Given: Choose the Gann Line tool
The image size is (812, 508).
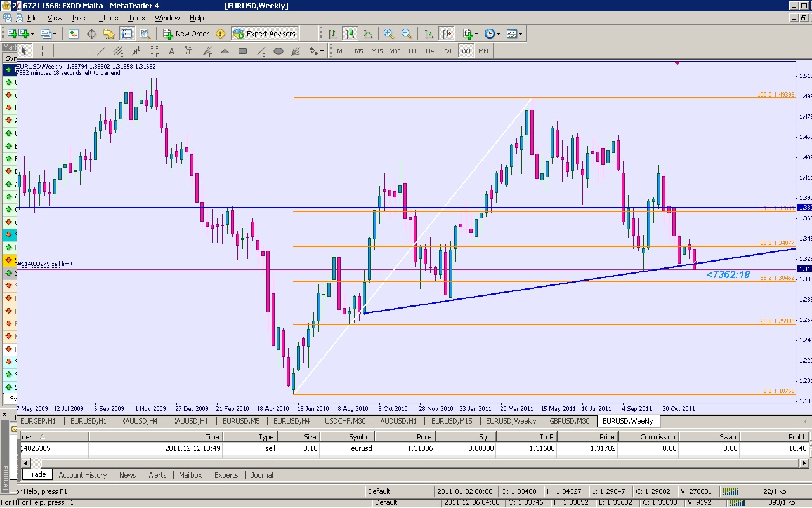Looking at the screenshot, I should [260, 51].
